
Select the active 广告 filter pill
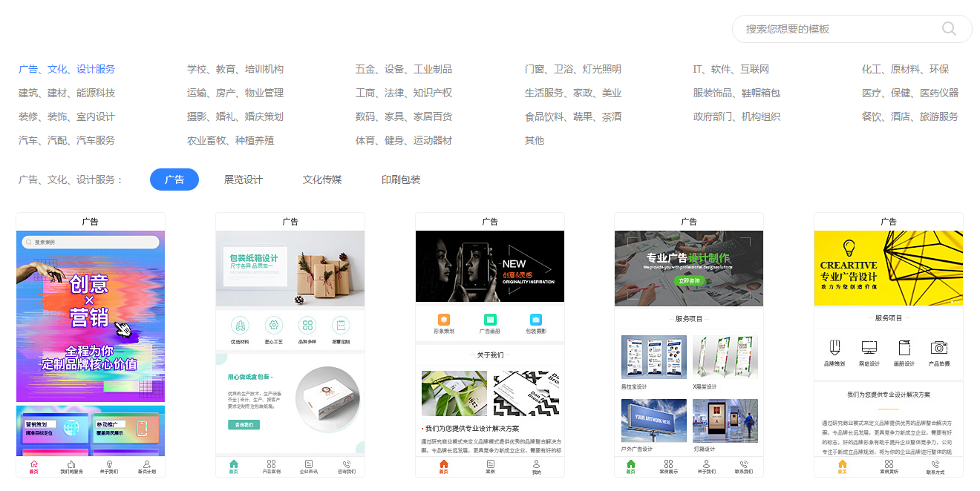[x=174, y=179]
